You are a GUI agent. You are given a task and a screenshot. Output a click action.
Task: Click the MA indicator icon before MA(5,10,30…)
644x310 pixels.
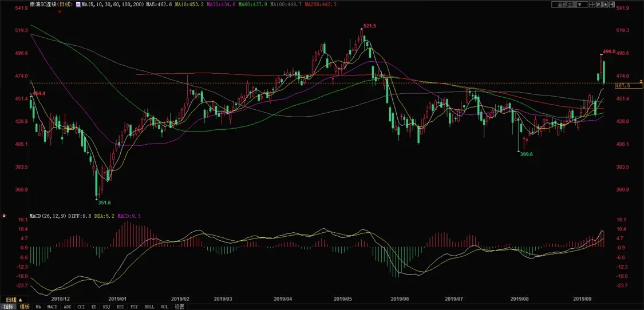(x=78, y=5)
